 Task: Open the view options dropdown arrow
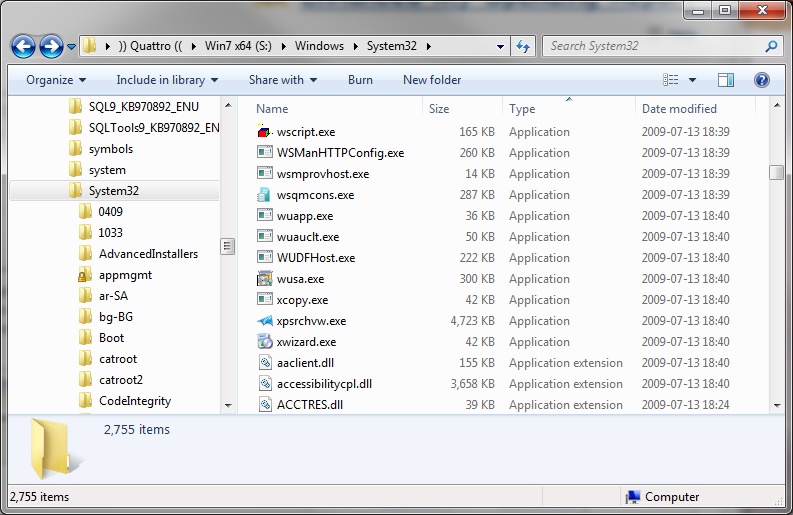tap(692, 80)
